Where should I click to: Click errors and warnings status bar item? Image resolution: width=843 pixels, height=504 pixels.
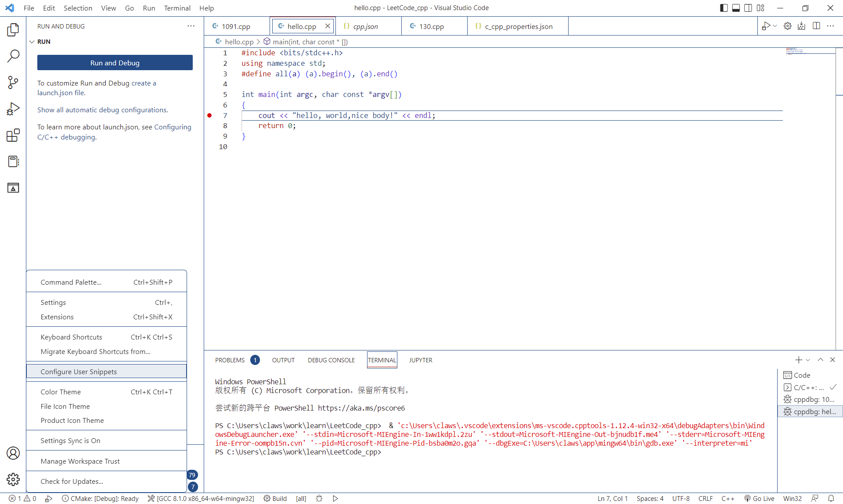click(x=22, y=498)
